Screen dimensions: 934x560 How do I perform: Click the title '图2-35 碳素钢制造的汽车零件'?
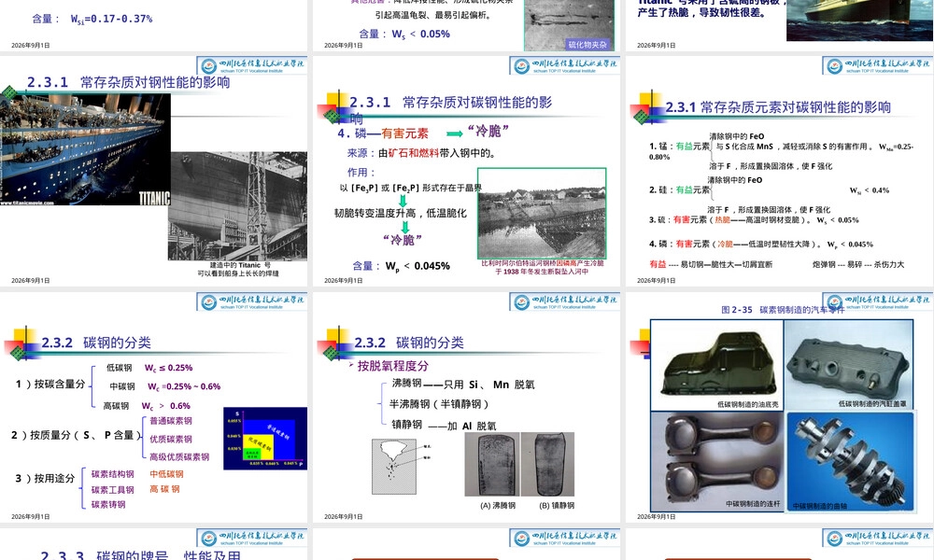pos(783,310)
